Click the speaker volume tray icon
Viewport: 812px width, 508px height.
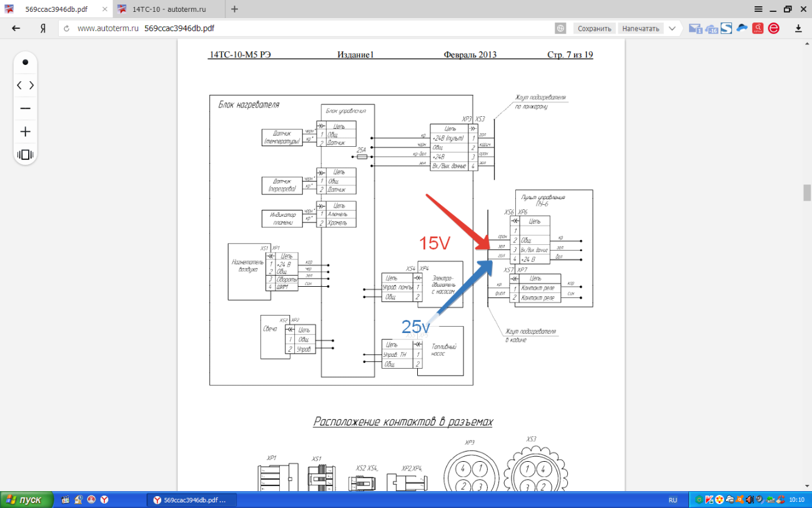(760, 500)
